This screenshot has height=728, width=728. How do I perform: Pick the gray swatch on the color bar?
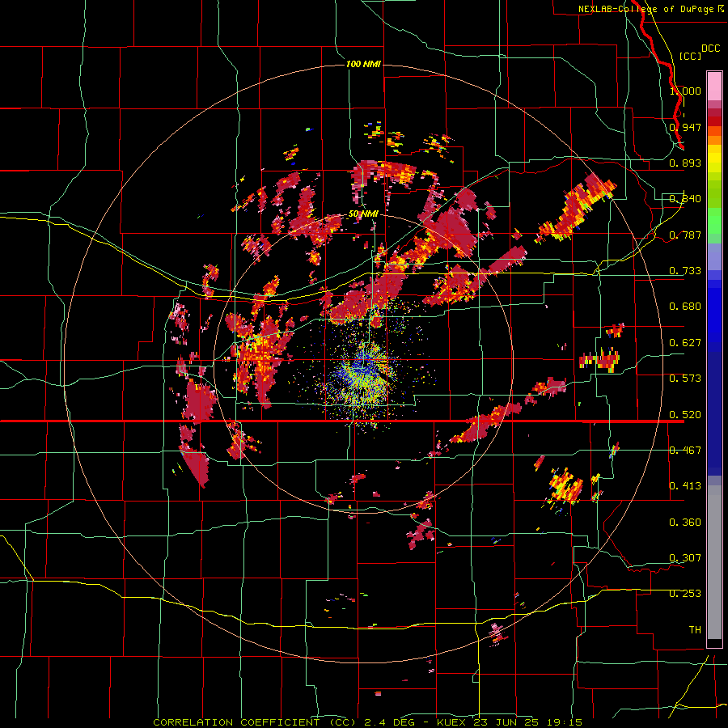pyautogui.click(x=714, y=562)
